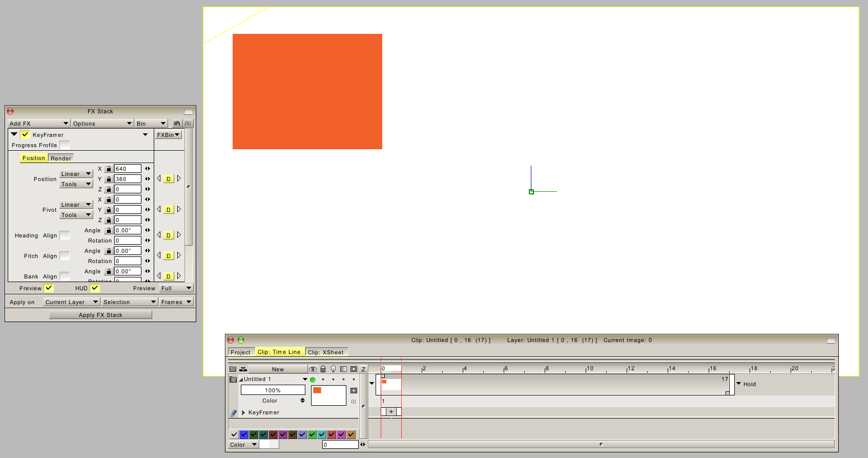Go to next Position keyframe

(179, 178)
